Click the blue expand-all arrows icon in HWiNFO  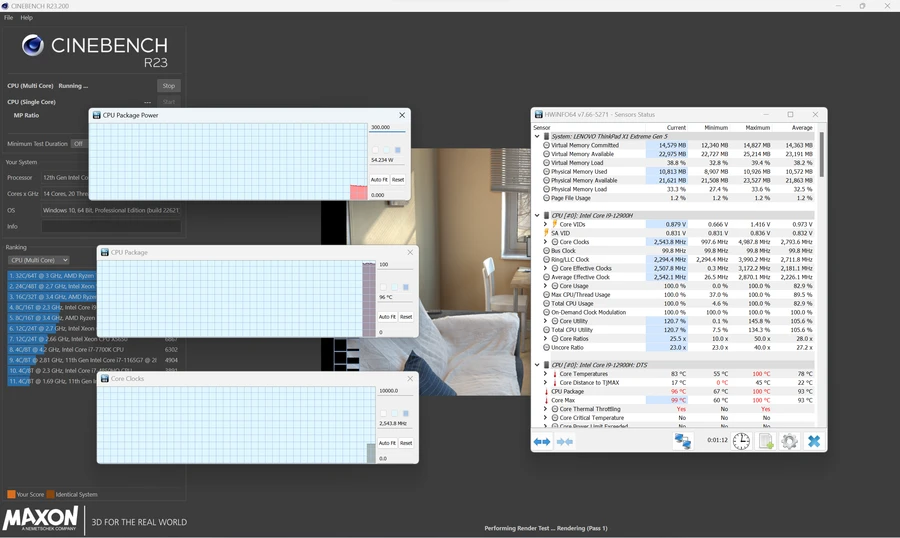[542, 442]
